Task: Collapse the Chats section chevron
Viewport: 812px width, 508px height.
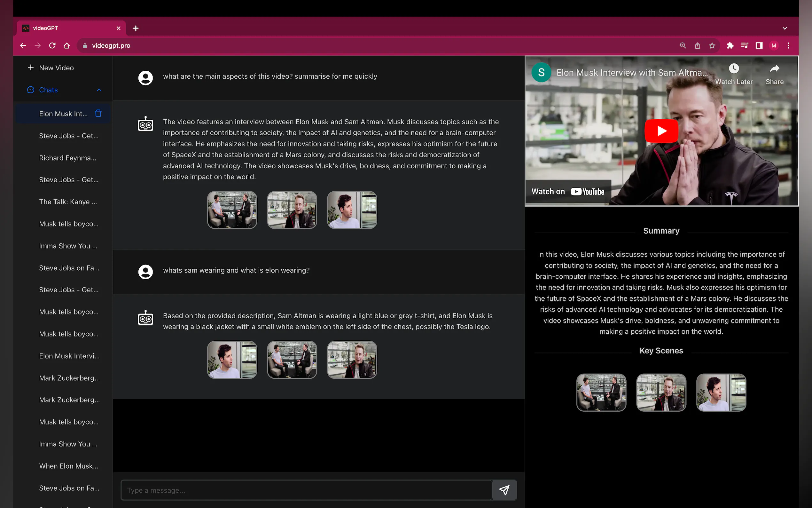Action: 99,90
